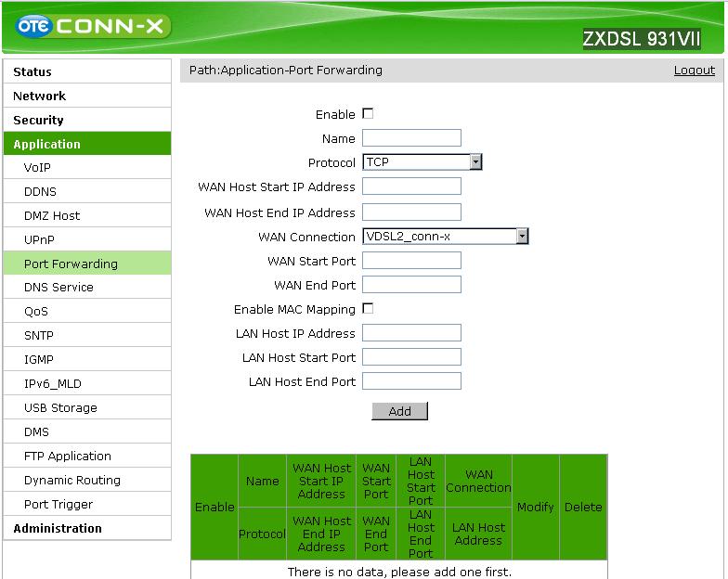Open the Security menu section
This screenshot has width=728, height=579.
pos(87,120)
